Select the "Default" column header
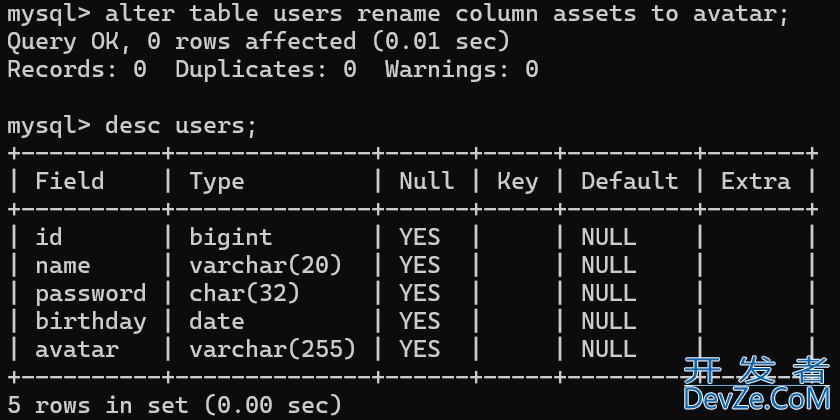The height and width of the screenshot is (420, 840). [629, 181]
